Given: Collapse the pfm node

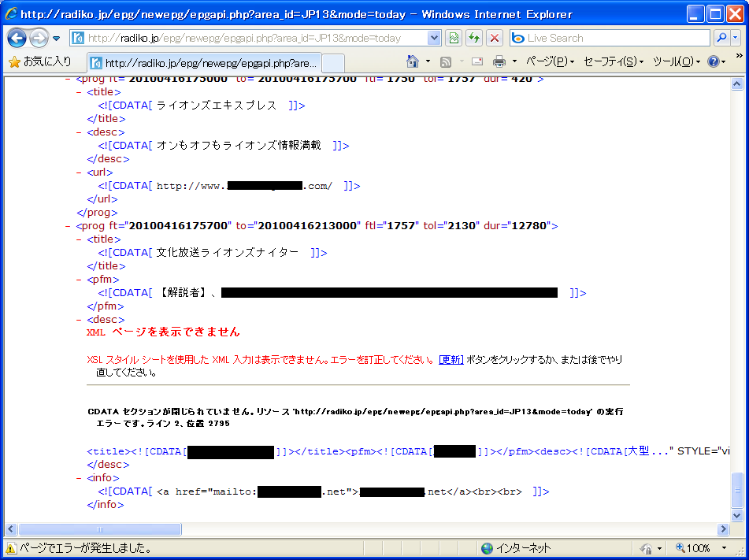Looking at the screenshot, I should coord(79,280).
